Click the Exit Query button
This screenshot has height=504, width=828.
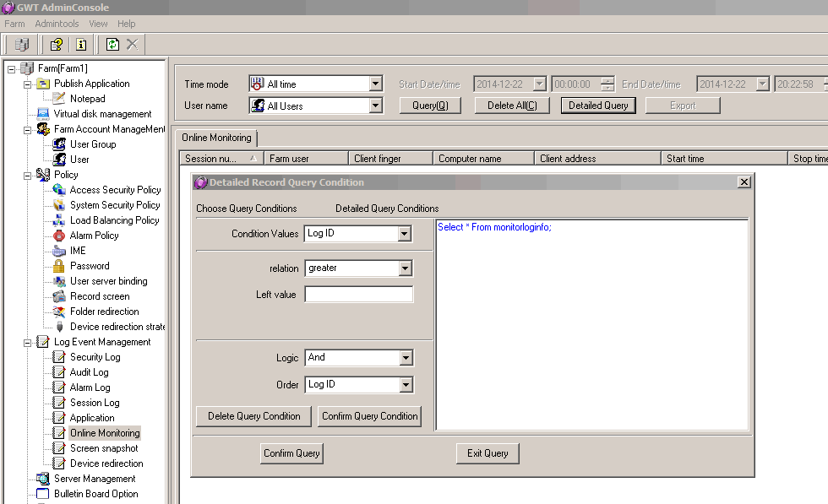[488, 453]
